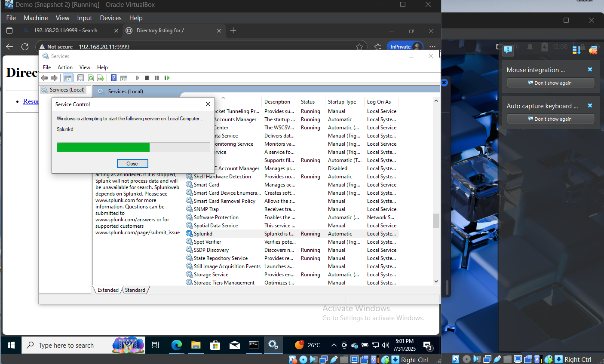
Task: Select the Spot Verifier service row
Action: click(x=206, y=242)
